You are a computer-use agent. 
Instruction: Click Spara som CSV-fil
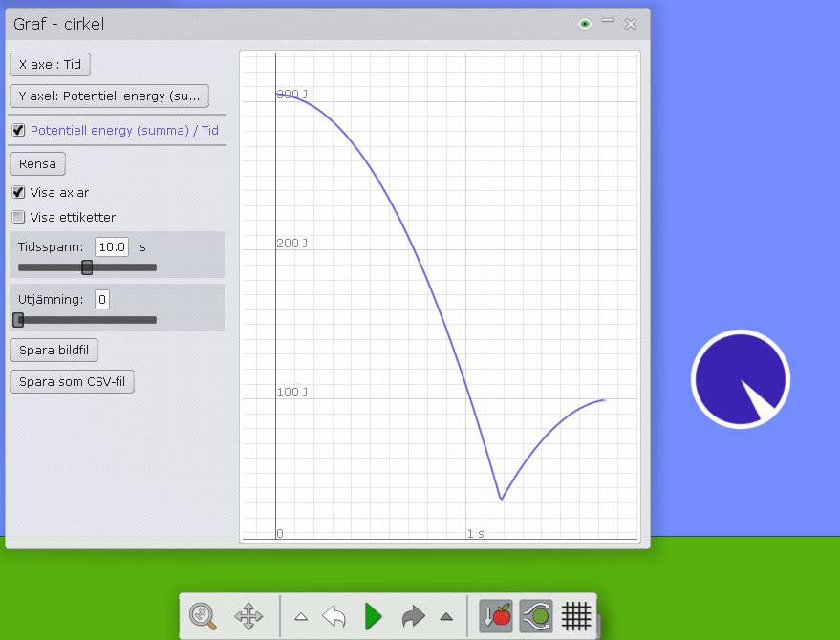(72, 382)
